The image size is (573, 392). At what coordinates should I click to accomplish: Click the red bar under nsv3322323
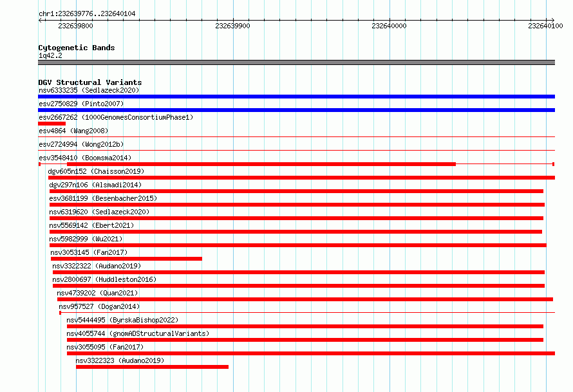coord(153,367)
